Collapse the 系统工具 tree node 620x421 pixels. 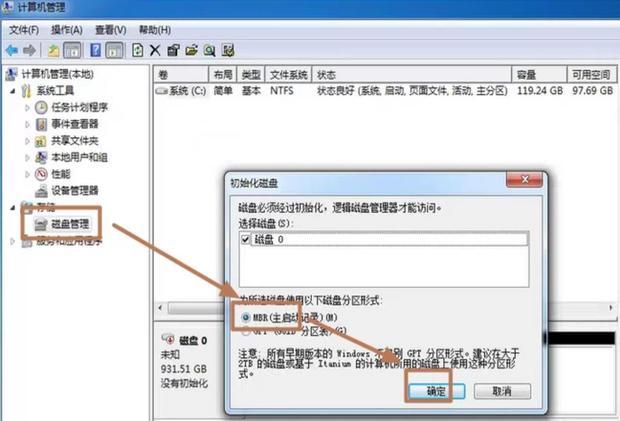click(11, 91)
